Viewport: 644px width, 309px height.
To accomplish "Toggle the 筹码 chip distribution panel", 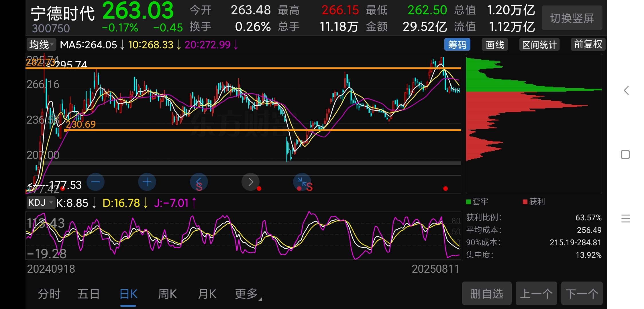I will (x=457, y=45).
